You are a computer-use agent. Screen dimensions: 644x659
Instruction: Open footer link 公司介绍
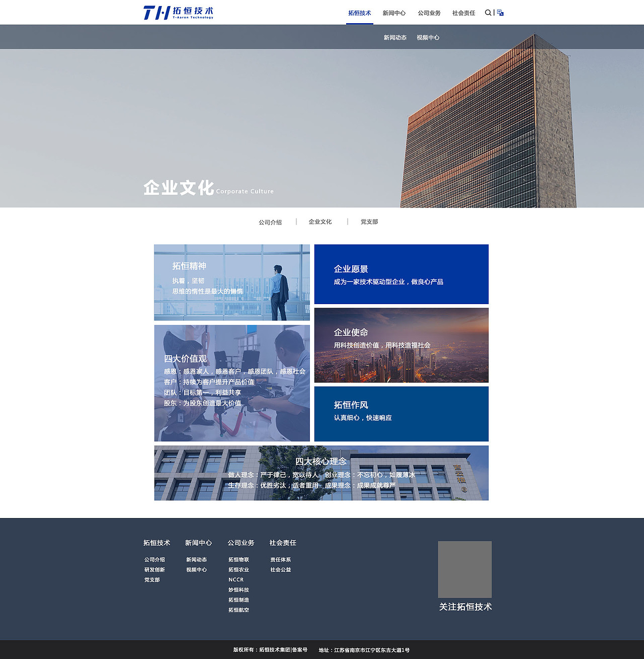pos(154,559)
